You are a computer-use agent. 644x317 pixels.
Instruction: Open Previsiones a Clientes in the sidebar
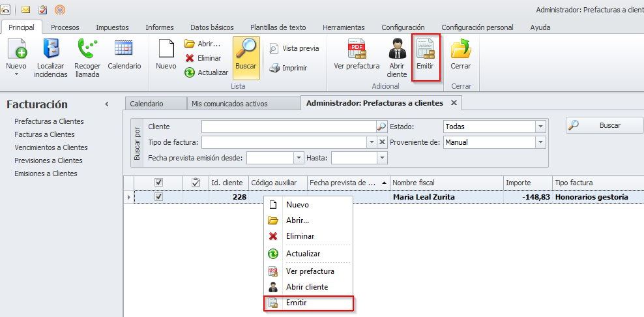[48, 160]
